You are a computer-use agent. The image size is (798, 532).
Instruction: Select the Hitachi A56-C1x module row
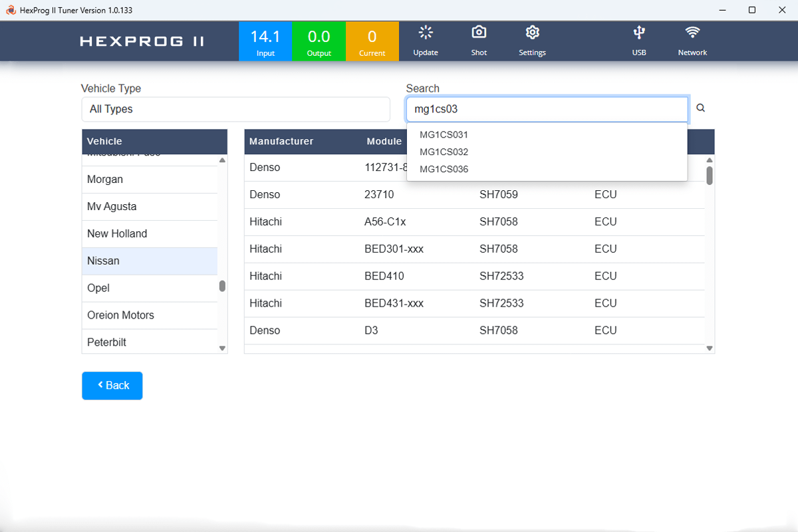pos(475,222)
